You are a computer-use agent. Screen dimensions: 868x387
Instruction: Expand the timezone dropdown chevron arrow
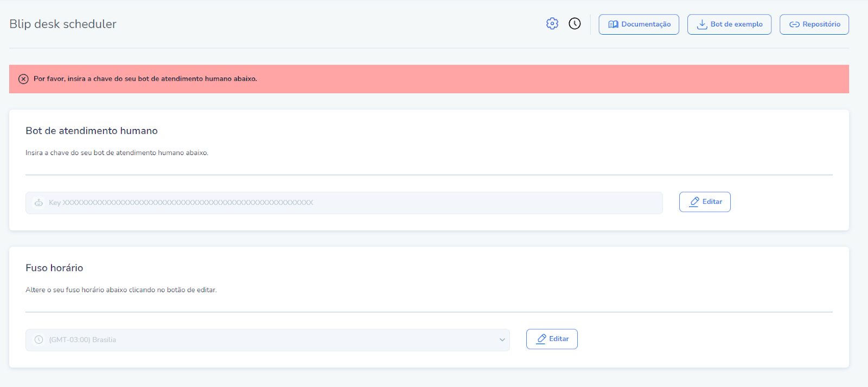[502, 340]
